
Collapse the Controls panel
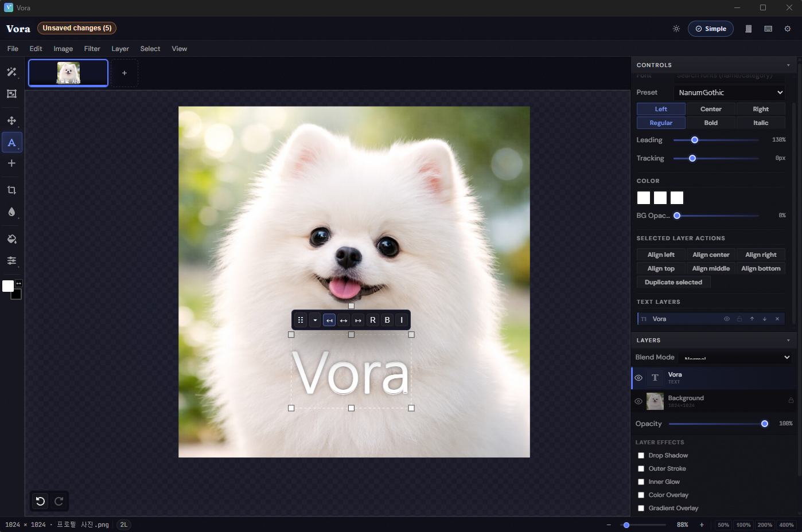click(788, 65)
